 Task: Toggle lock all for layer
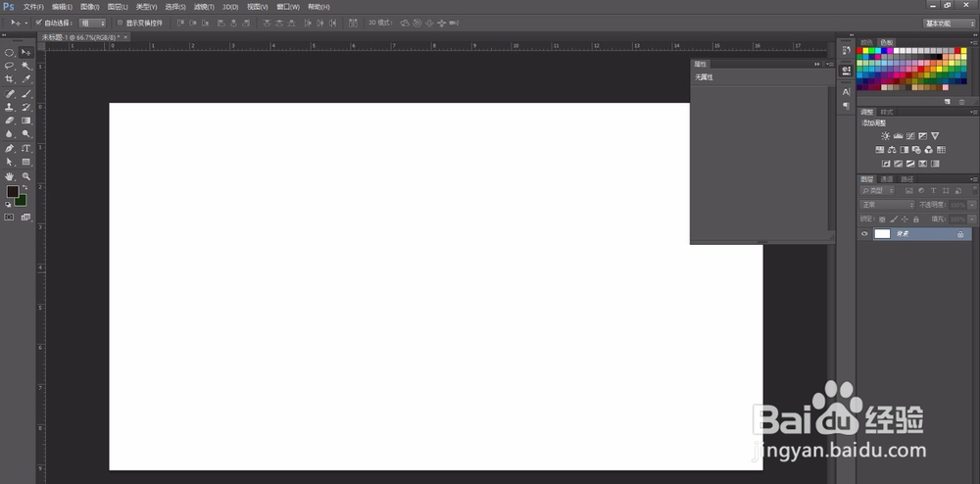tap(915, 219)
